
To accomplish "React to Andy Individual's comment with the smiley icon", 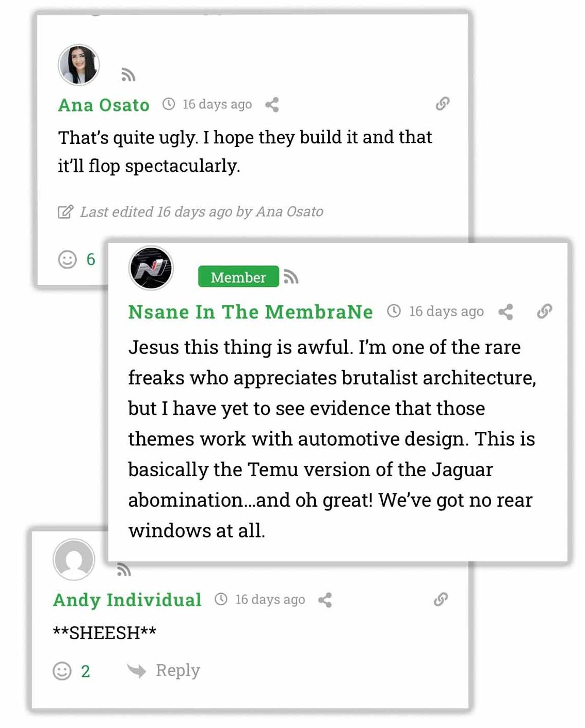I will click(x=62, y=671).
